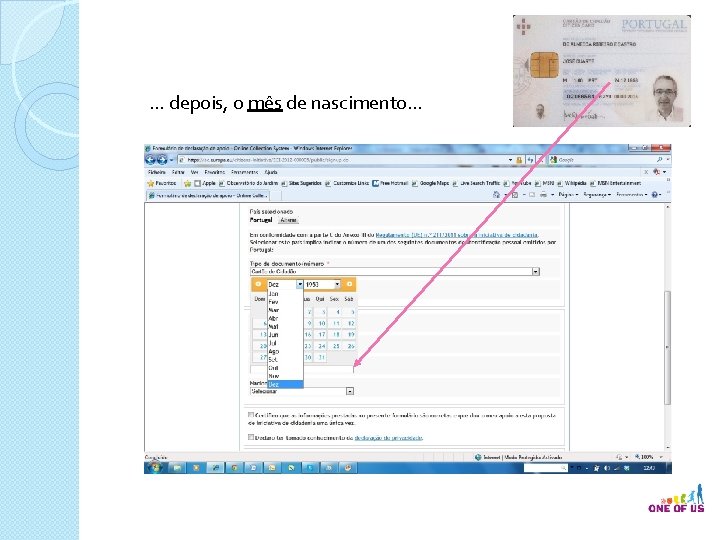This screenshot has width=720, height=540.
Task: Open the Ficheiro menu
Action: tap(157, 172)
